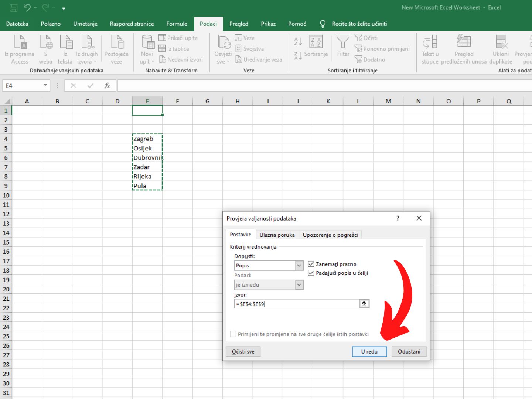Select cell containing Zadar
Image resolution: width=532 pixels, height=399 pixels.
[x=147, y=167]
